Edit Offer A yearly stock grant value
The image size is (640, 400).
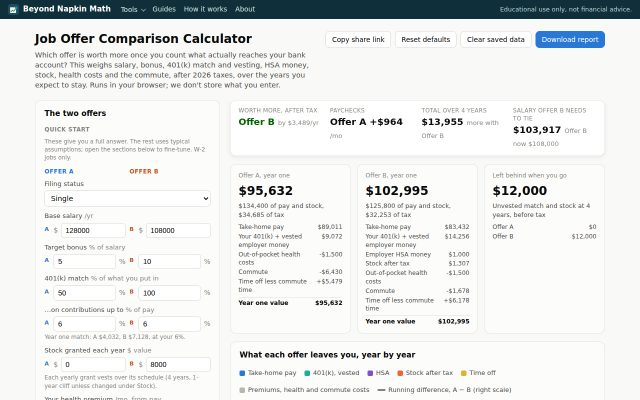(93, 364)
